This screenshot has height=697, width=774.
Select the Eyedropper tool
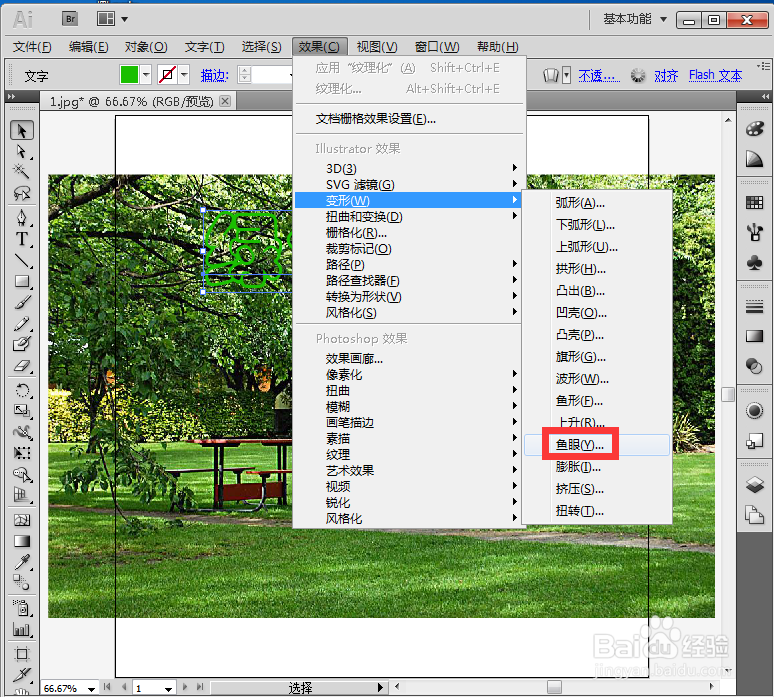[x=22, y=562]
